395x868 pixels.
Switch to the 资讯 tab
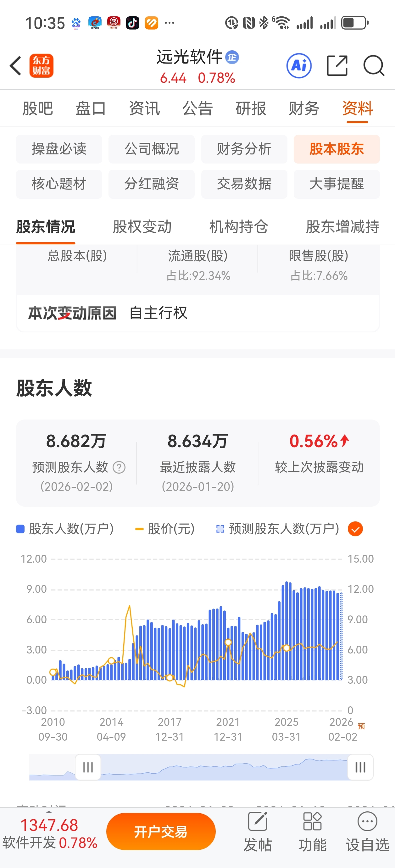point(144,108)
